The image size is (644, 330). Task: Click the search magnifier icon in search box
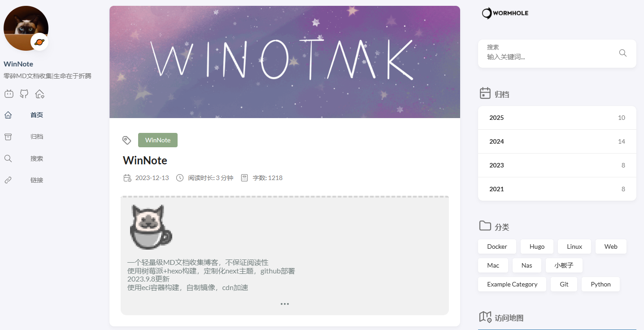623,53
